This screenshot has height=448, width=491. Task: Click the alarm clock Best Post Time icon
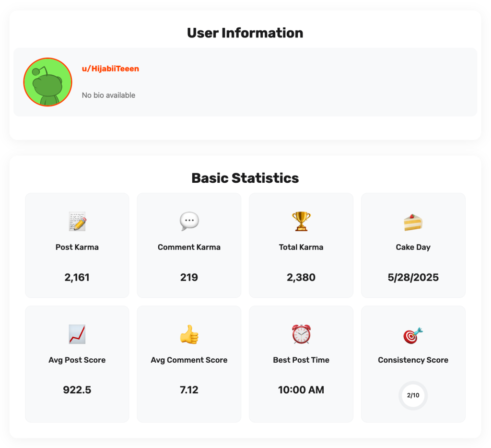[301, 334]
